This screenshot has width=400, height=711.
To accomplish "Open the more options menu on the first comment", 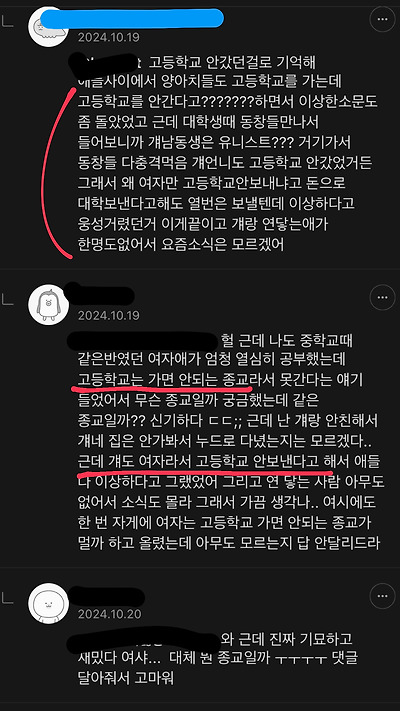I will tap(382, 19).
